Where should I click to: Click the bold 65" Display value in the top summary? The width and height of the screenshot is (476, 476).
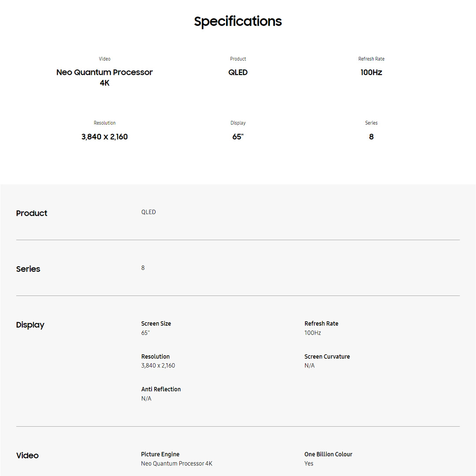(238, 137)
